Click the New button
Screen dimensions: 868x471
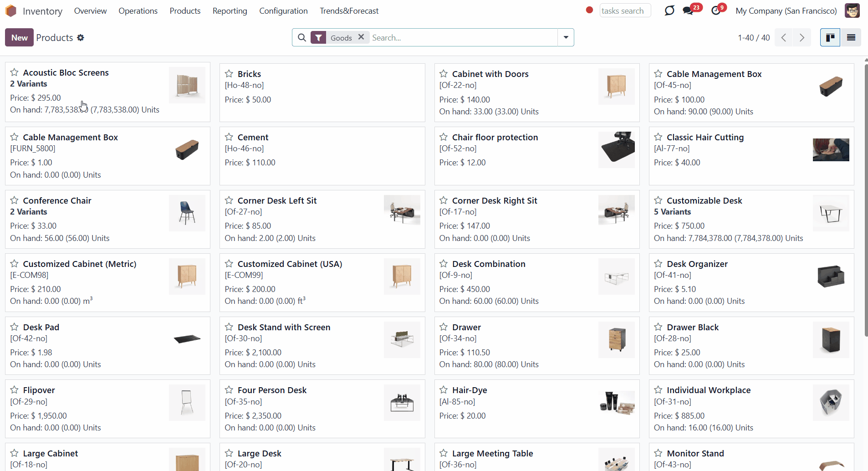coord(19,38)
